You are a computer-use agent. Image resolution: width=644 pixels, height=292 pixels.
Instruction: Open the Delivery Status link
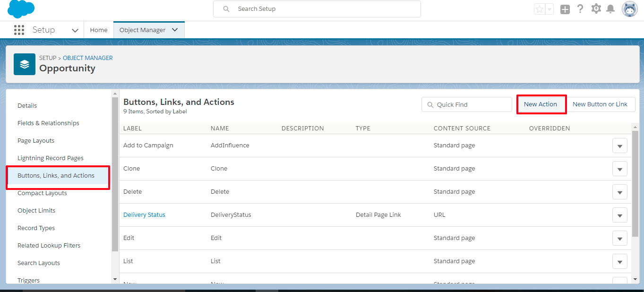pyautogui.click(x=144, y=215)
